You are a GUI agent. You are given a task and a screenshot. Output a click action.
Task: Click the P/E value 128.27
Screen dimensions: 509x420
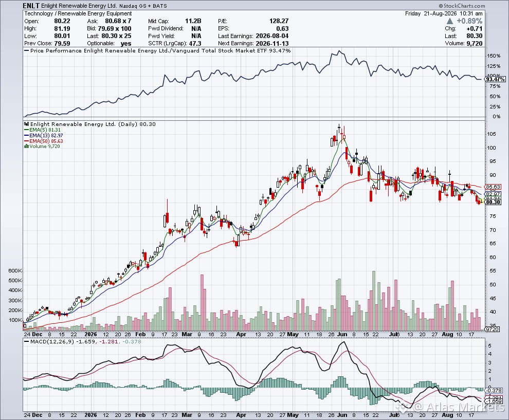click(279, 21)
